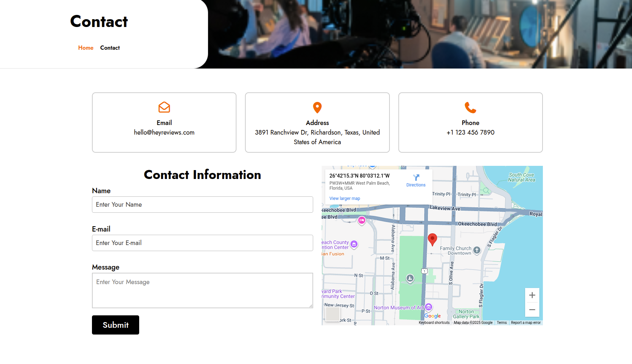Click the orange email envelope icon
The width and height of the screenshot is (632, 364).
(164, 107)
